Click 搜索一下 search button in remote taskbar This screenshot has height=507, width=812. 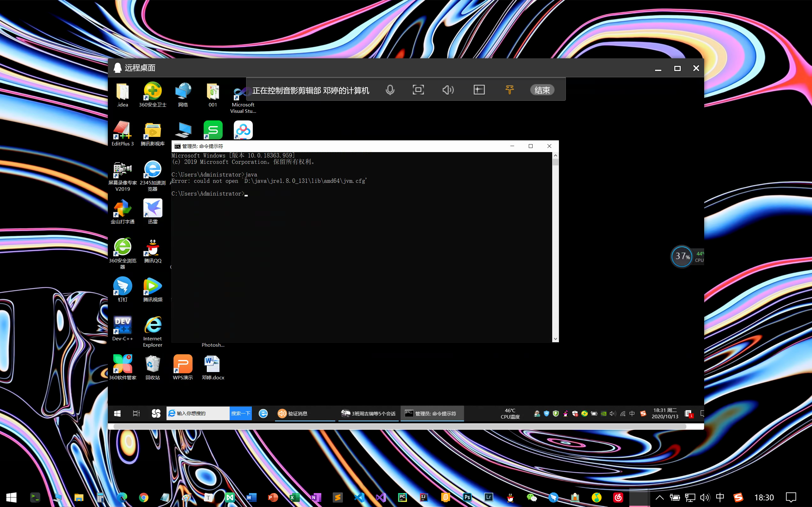[x=240, y=414]
